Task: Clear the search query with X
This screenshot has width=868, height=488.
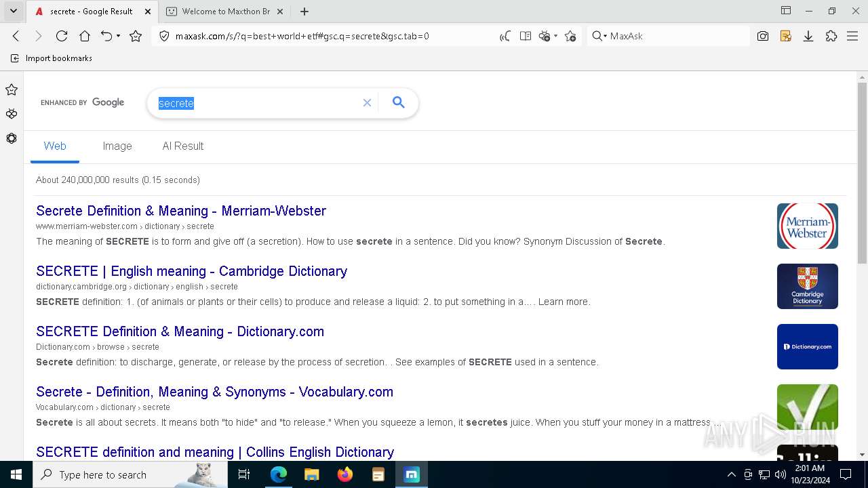Action: tap(367, 103)
